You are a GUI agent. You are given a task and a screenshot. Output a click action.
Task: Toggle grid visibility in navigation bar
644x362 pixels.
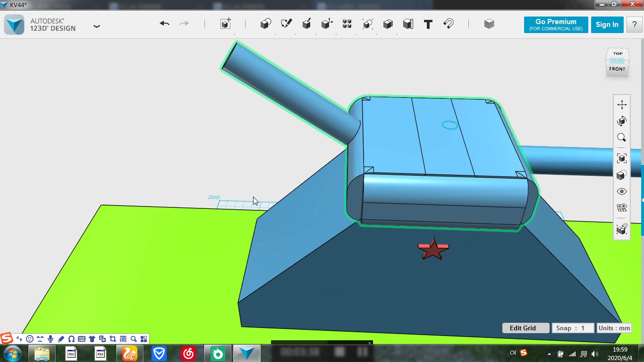[x=621, y=208]
